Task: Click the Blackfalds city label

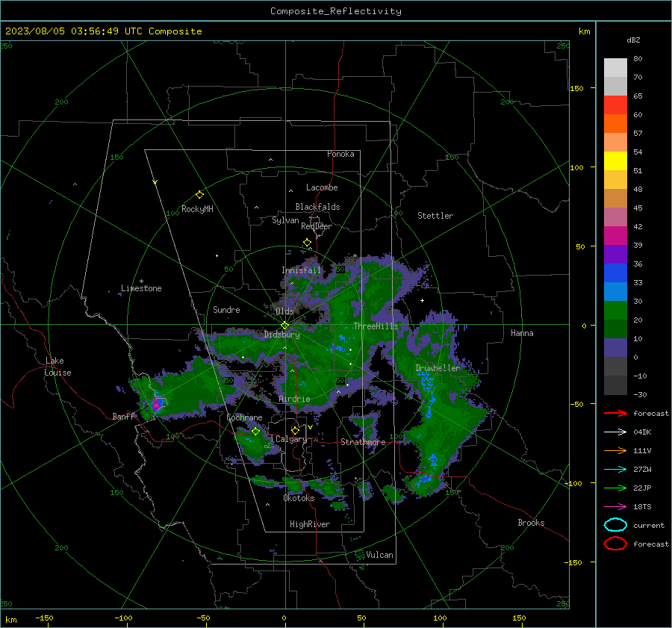Action: [x=317, y=207]
